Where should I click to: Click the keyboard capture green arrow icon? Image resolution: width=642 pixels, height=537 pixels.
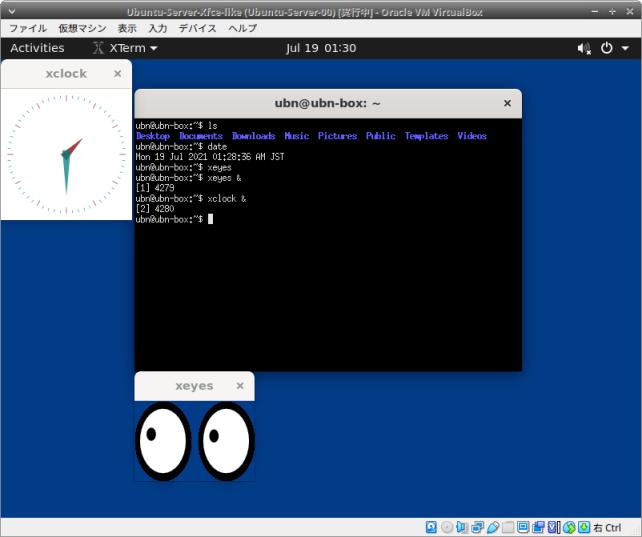pos(583,527)
